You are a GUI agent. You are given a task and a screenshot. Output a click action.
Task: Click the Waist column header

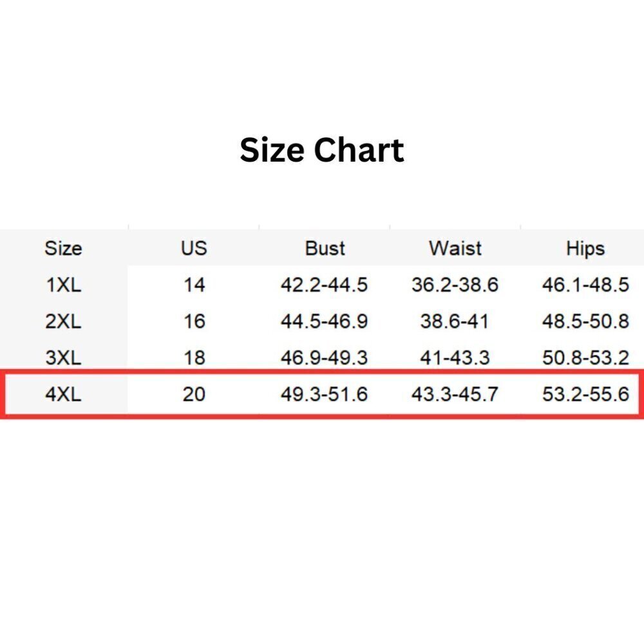[455, 249]
